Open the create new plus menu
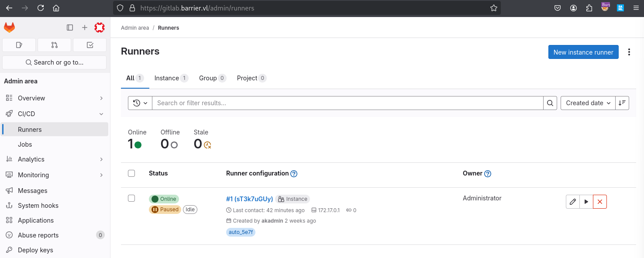 click(x=85, y=28)
